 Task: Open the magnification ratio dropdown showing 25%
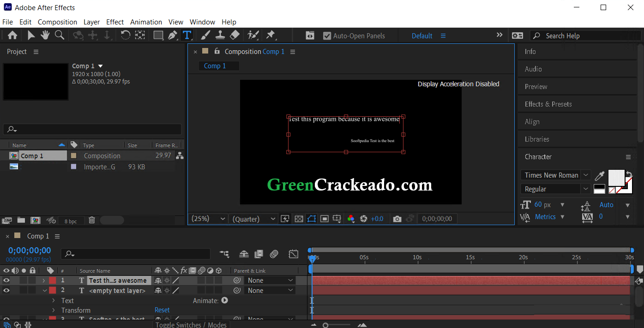(208, 218)
